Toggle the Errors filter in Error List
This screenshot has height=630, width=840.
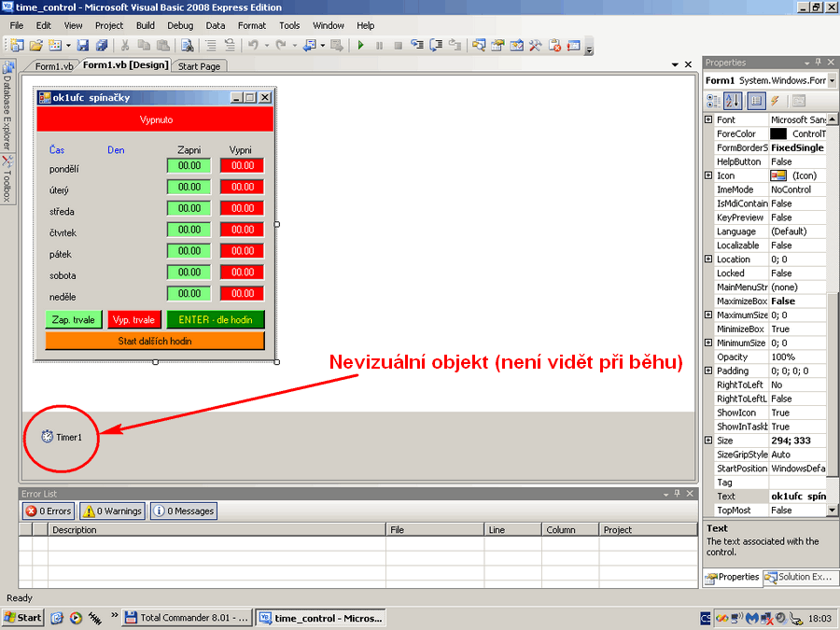(49, 511)
